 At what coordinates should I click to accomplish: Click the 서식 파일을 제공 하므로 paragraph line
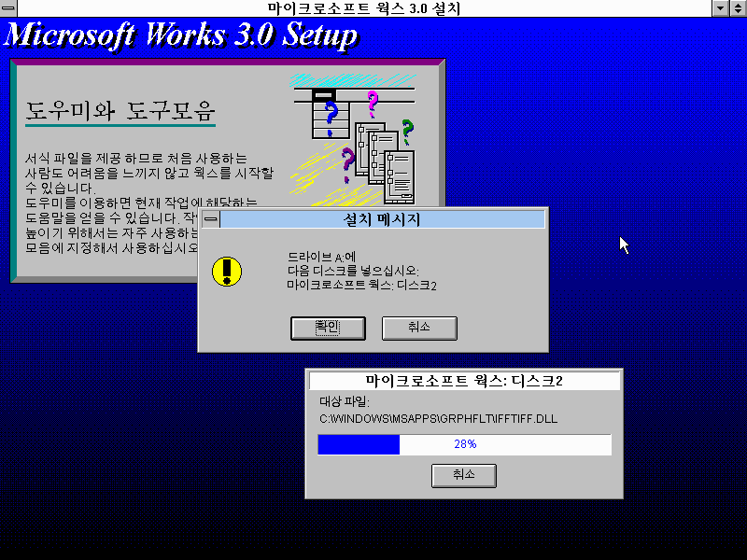pos(136,158)
